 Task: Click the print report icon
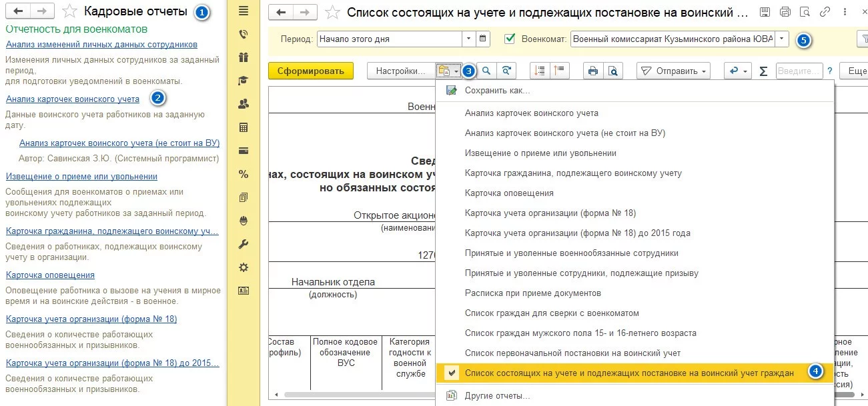tap(593, 71)
